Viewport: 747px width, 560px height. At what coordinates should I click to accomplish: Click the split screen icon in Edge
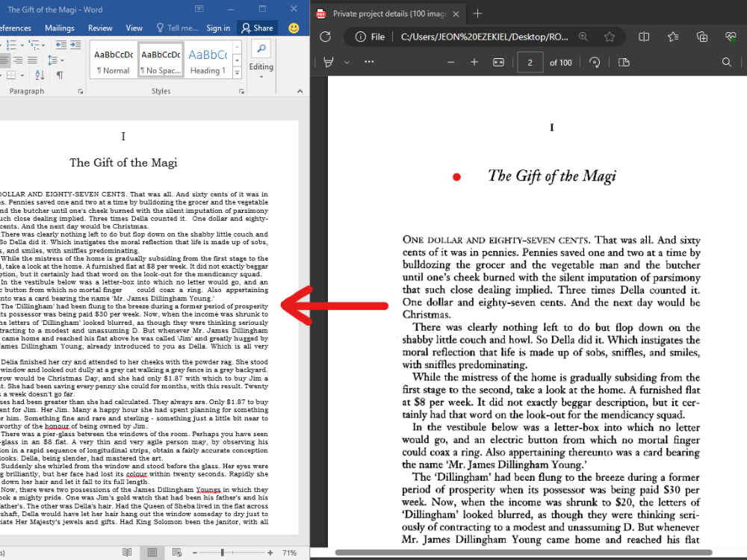[x=644, y=37]
